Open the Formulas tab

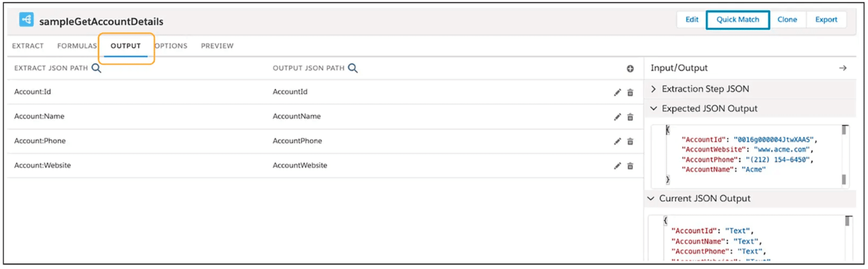coord(77,46)
